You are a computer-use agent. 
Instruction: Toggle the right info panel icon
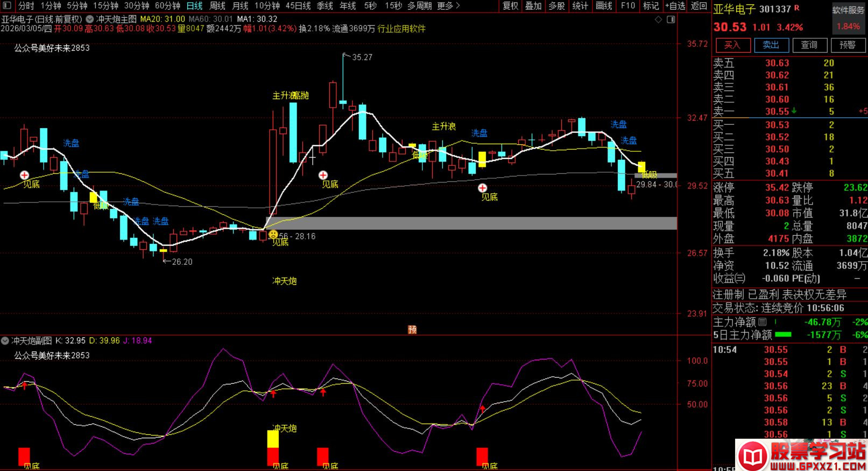[x=671, y=19]
